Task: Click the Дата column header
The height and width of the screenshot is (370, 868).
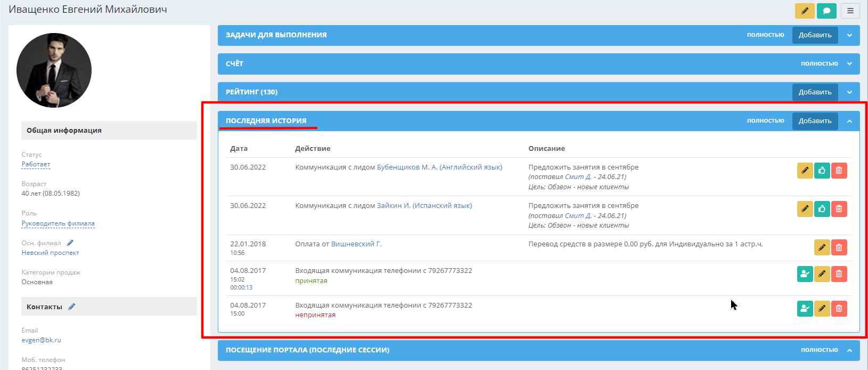Action: pos(239,149)
